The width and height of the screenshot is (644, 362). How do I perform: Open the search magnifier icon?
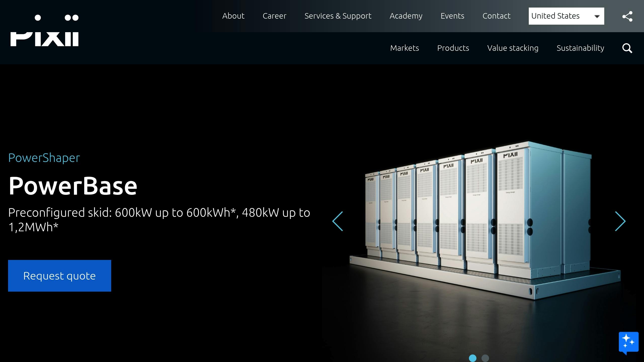pyautogui.click(x=627, y=48)
